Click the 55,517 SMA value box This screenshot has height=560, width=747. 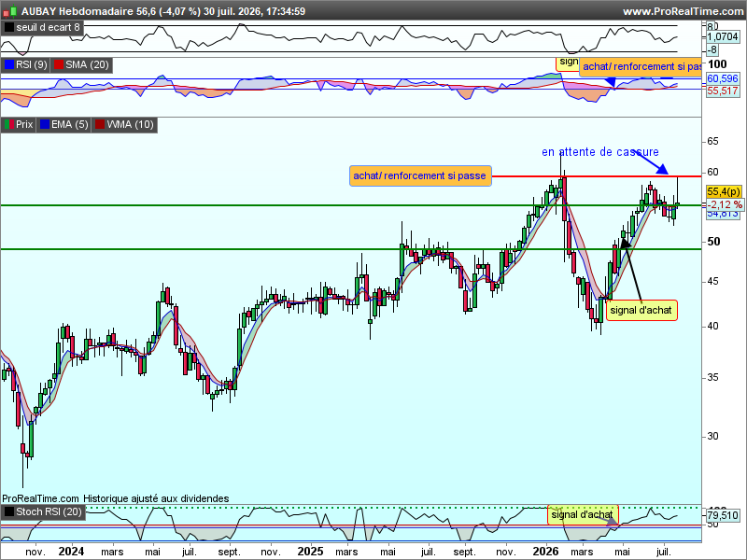coord(722,91)
